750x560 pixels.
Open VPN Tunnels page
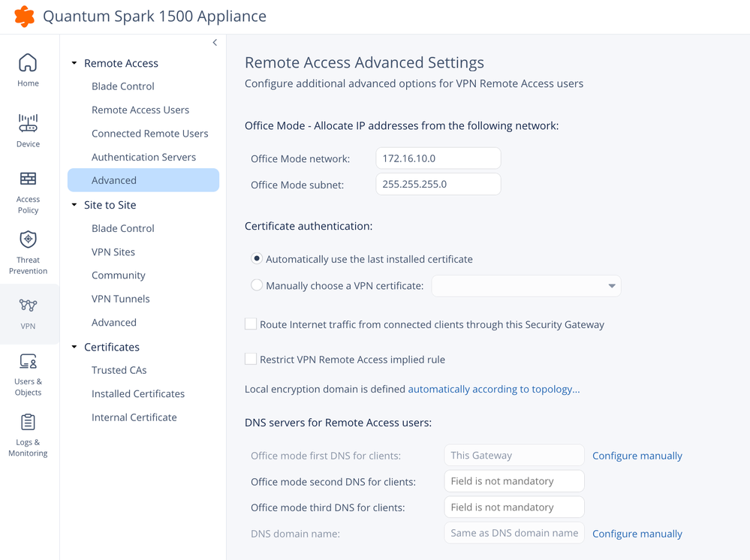(x=121, y=299)
